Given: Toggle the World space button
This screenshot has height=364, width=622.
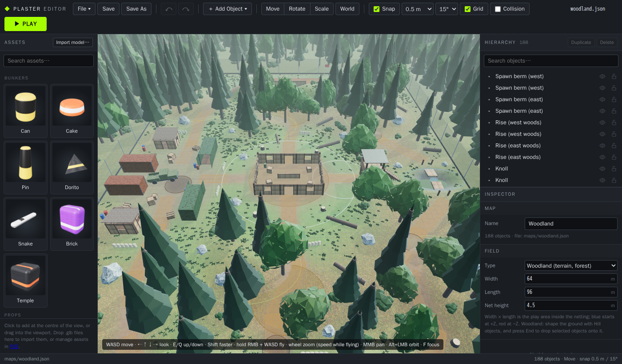Looking at the screenshot, I should click(347, 9).
